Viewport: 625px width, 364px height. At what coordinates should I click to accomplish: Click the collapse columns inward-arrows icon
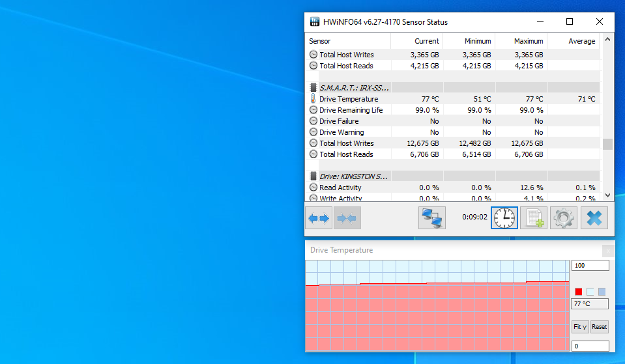pos(347,218)
